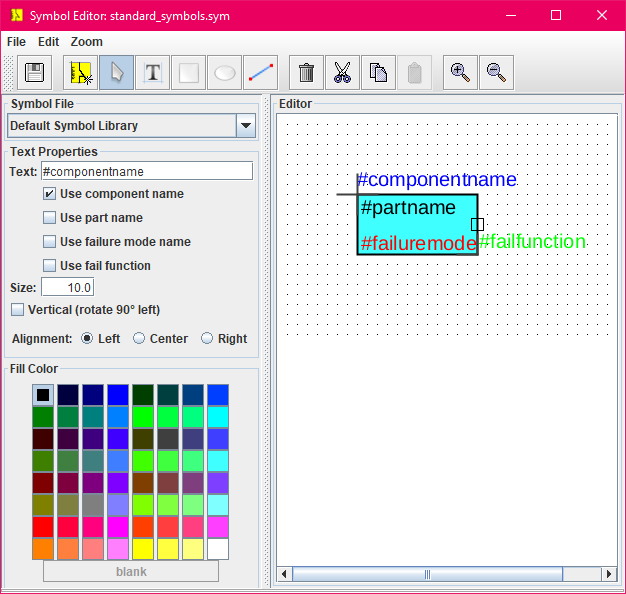Click the Size input field

[x=67, y=288]
